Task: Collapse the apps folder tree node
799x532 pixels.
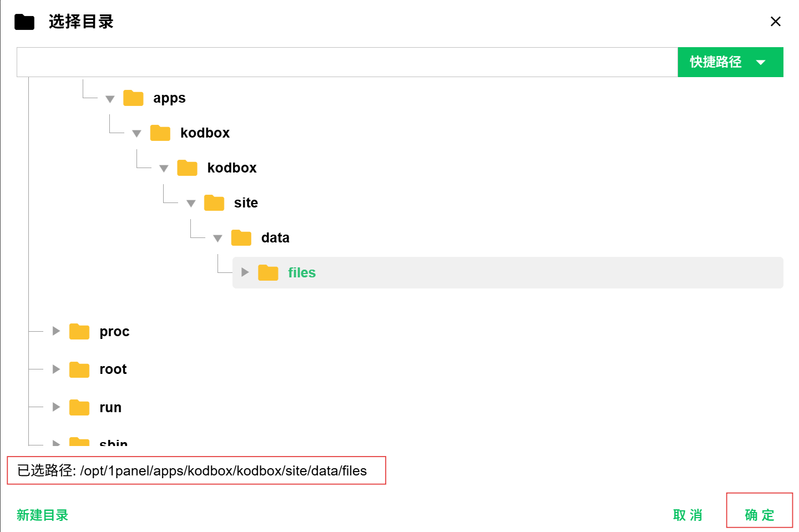Action: [x=110, y=99]
